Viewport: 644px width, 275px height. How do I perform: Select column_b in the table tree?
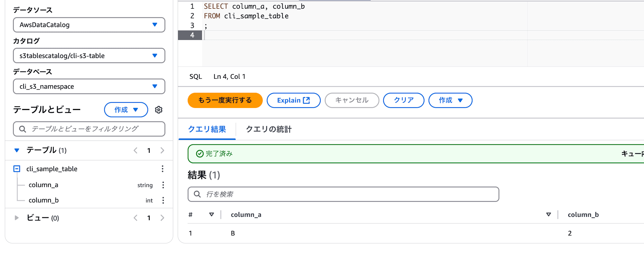coord(44,200)
